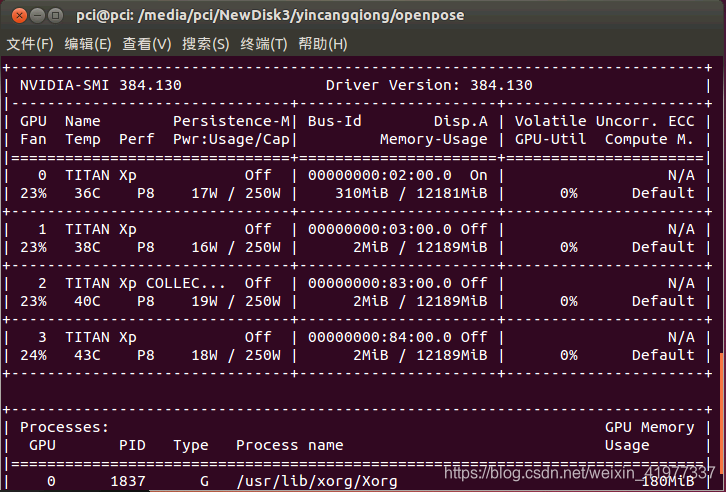The width and height of the screenshot is (726, 492).
Task: Open the 搜索(S) menu
Action: 205,44
